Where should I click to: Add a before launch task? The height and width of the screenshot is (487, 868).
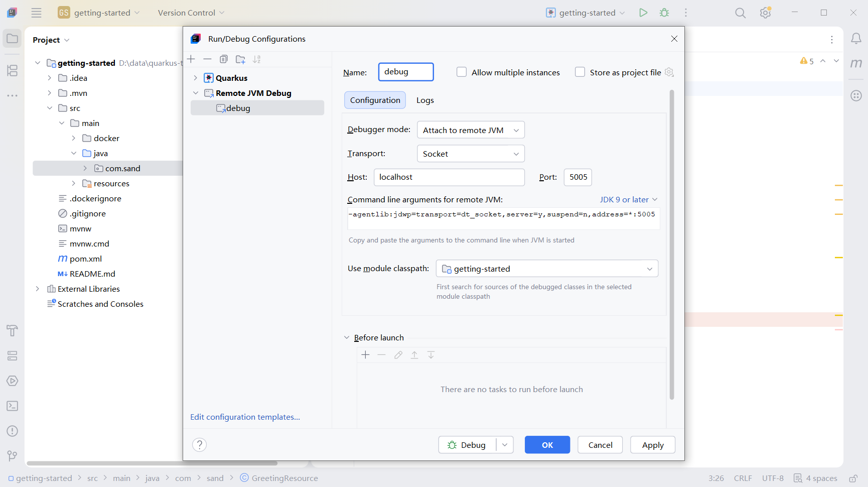pyautogui.click(x=365, y=355)
